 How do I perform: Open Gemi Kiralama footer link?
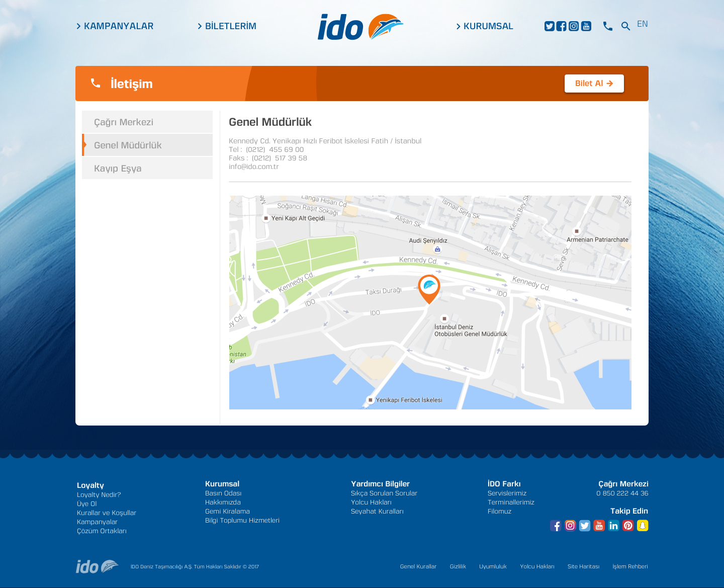pyautogui.click(x=227, y=512)
